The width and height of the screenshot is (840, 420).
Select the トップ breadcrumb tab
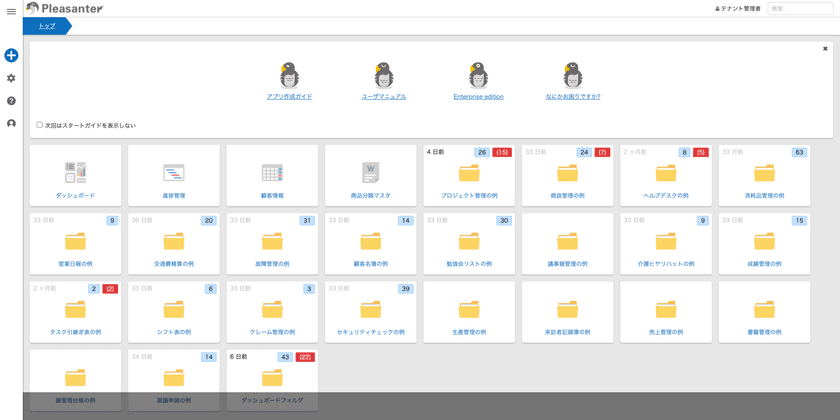point(47,26)
